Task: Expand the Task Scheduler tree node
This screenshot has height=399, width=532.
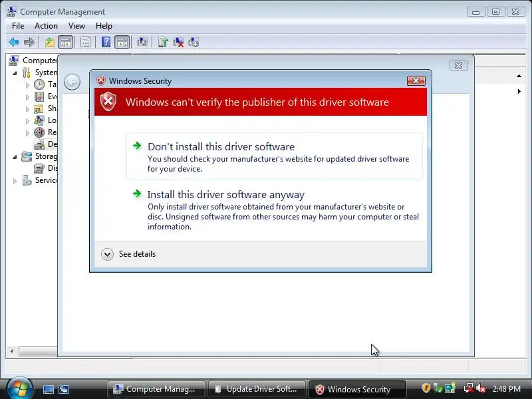Action: 27,85
